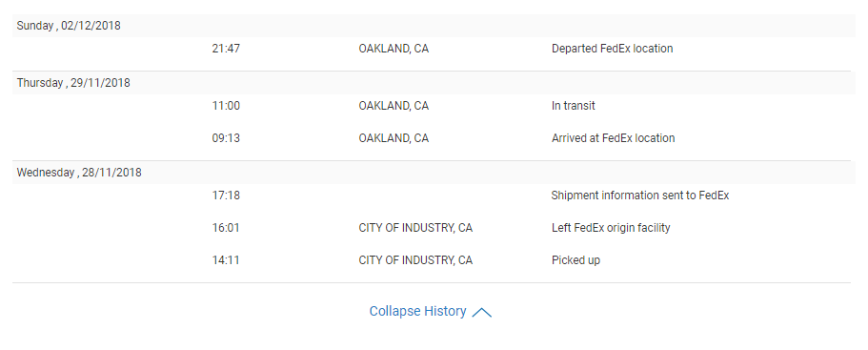Click the Picked up status entry
868x350 pixels.
pos(575,259)
